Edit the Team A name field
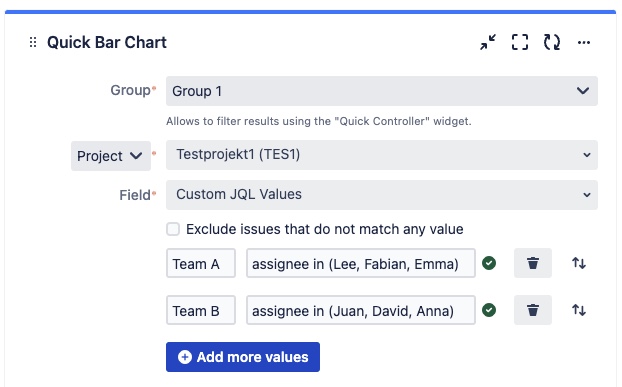 pyautogui.click(x=201, y=263)
